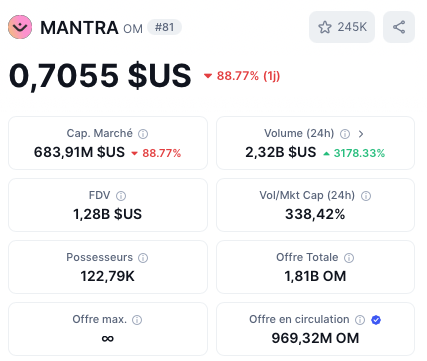Open Offre Totale info icon
Screen dimensions: 427x361
click(349, 258)
